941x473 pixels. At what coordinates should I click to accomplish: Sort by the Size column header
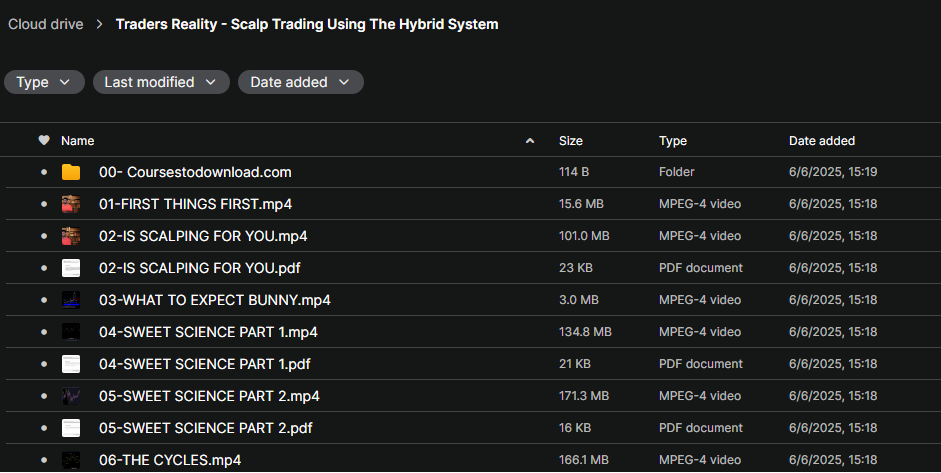570,140
